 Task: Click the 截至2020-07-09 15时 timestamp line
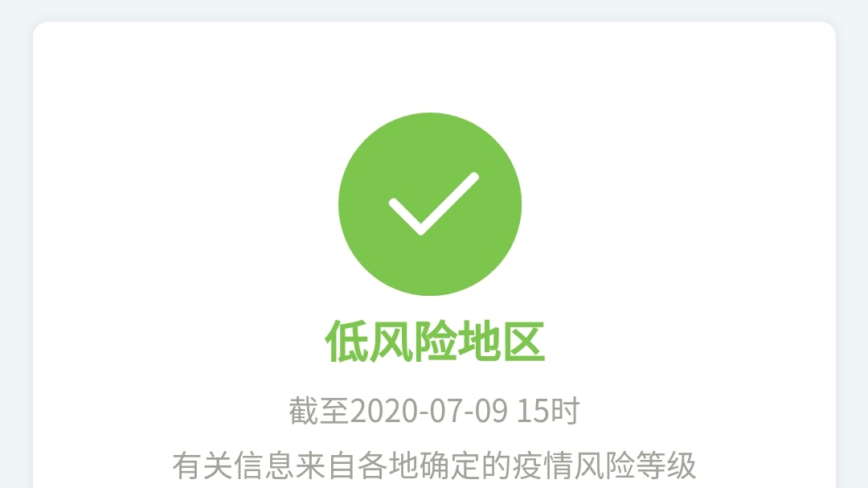[x=434, y=411]
